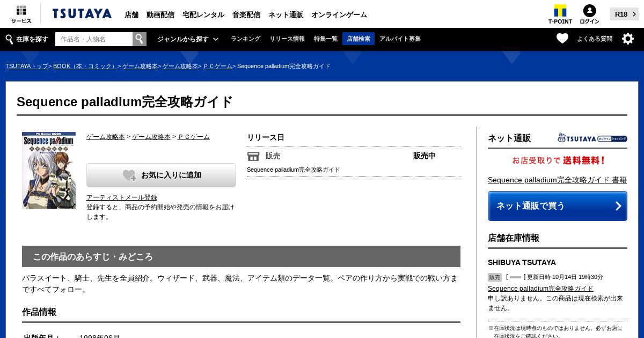
Task: Click the お気に入りに追加 button
Action: (x=161, y=175)
